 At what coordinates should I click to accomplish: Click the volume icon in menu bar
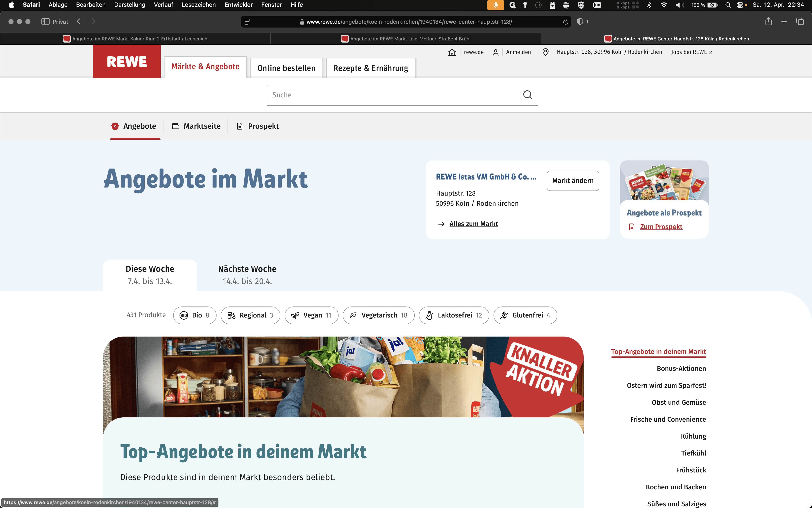(679, 5)
